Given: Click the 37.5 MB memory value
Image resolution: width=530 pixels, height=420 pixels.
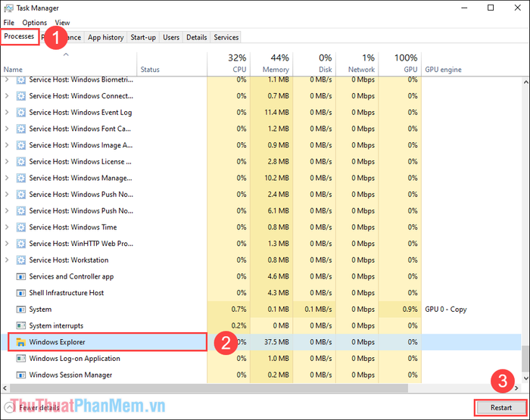Looking at the screenshot, I should click(x=276, y=342).
